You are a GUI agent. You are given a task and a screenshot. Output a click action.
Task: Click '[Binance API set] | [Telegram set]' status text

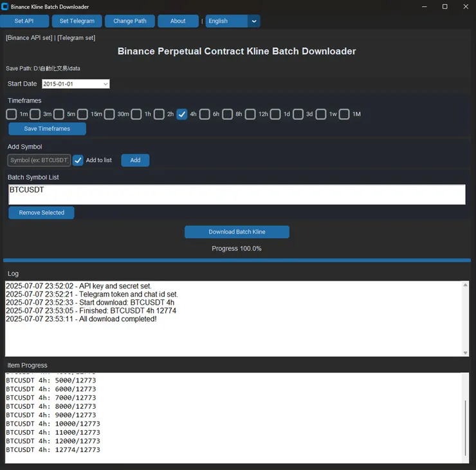50,38
